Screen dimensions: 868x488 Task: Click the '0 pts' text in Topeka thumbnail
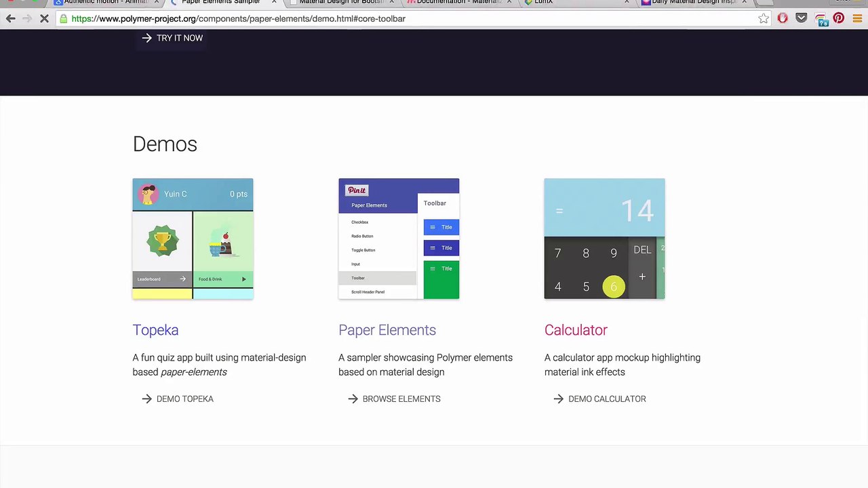tap(239, 194)
